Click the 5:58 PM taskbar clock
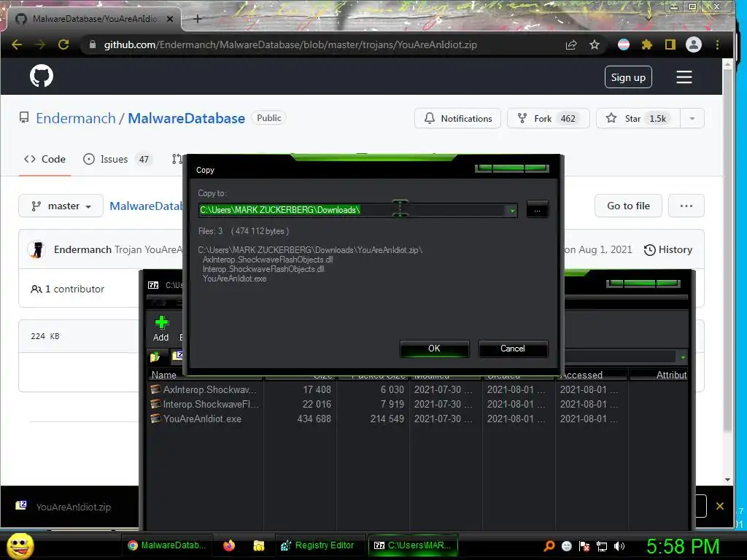 (683, 546)
